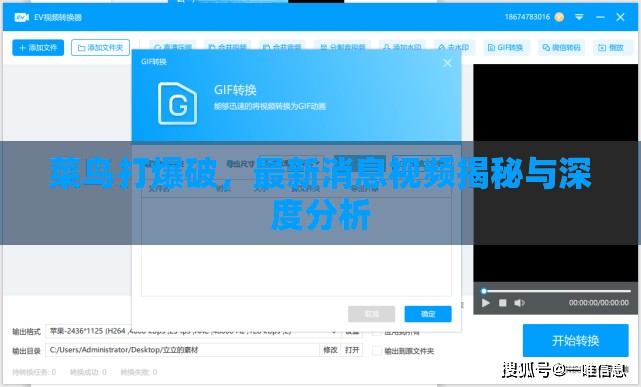Click 确定 in the GIF dialog
This screenshot has height=387, width=641.
(x=428, y=314)
